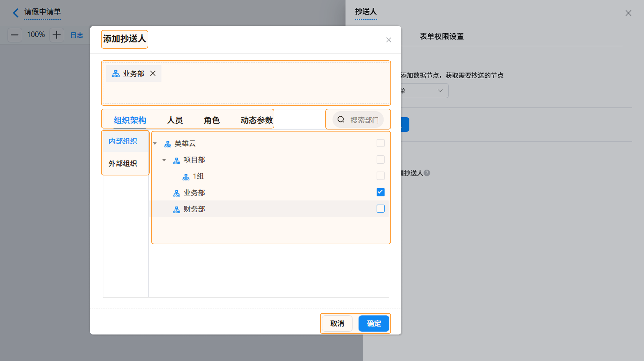Check the 1组 checkbox
This screenshot has width=644, height=361.
tap(380, 176)
